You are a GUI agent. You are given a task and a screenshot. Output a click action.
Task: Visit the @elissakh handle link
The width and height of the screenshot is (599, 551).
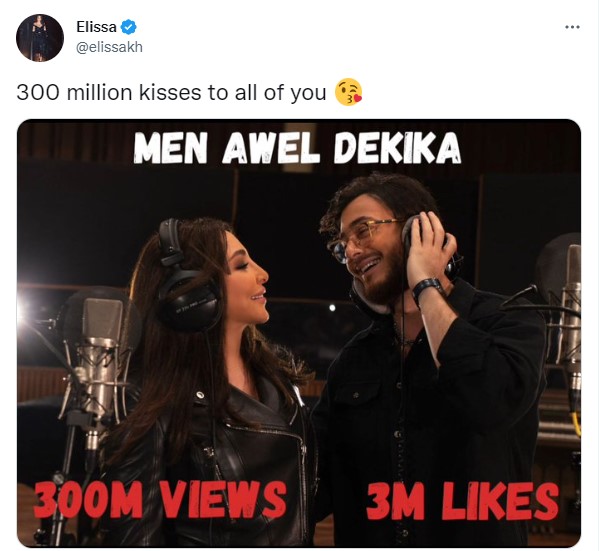click(x=109, y=47)
